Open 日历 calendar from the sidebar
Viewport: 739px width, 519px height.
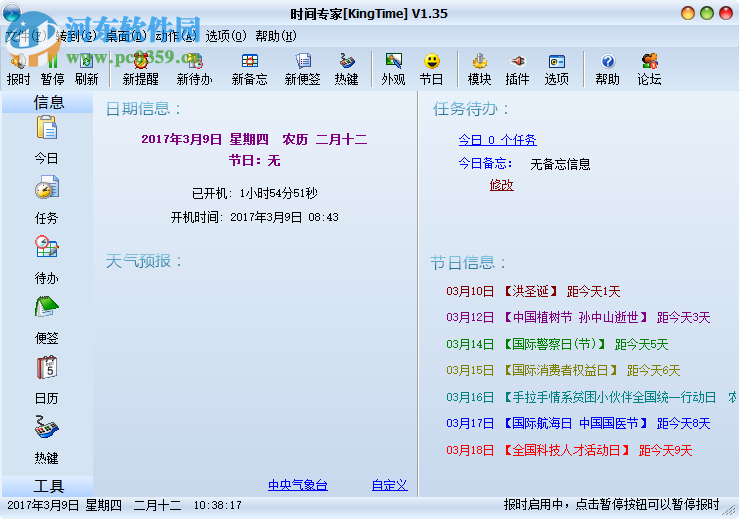(47, 380)
